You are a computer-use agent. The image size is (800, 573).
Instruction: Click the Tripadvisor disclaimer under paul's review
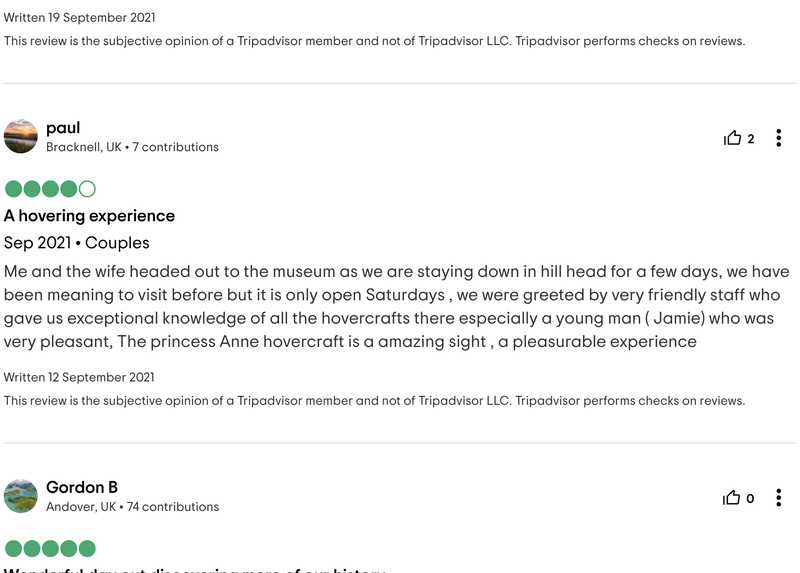[374, 401]
